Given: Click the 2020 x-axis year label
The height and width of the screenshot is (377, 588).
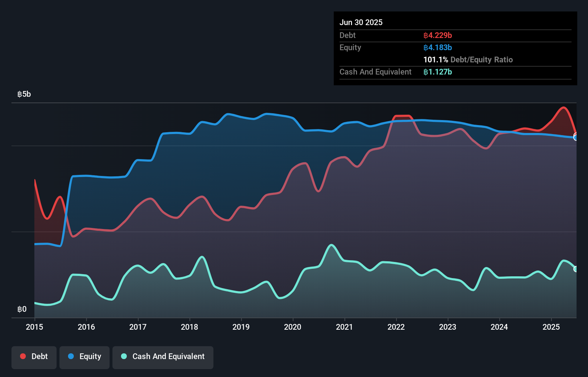Looking at the screenshot, I should (x=293, y=327).
